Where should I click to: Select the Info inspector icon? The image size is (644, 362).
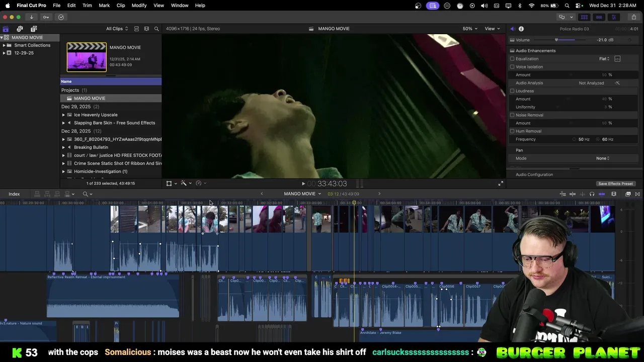(521, 29)
